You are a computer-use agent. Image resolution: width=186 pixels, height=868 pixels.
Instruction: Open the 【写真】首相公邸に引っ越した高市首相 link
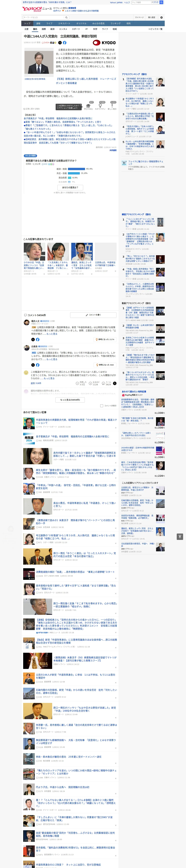pyautogui.click(x=86, y=81)
